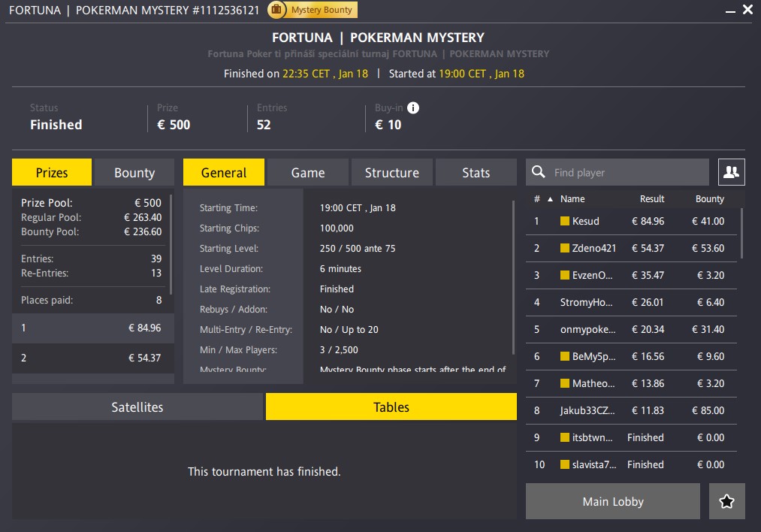Screen dimensions: 761x532
Task: Click the Bounty Pool € 236.60 value
Action: [x=143, y=232]
